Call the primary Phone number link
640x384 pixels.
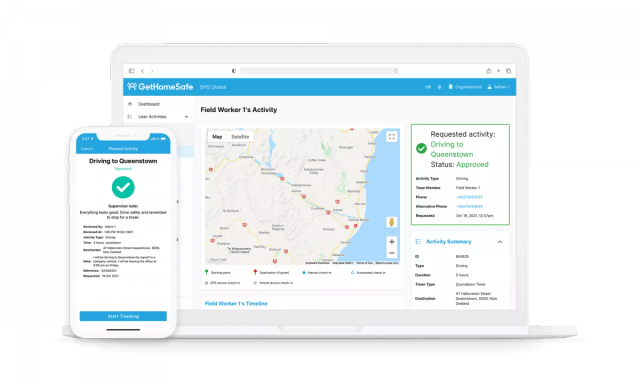469,197
